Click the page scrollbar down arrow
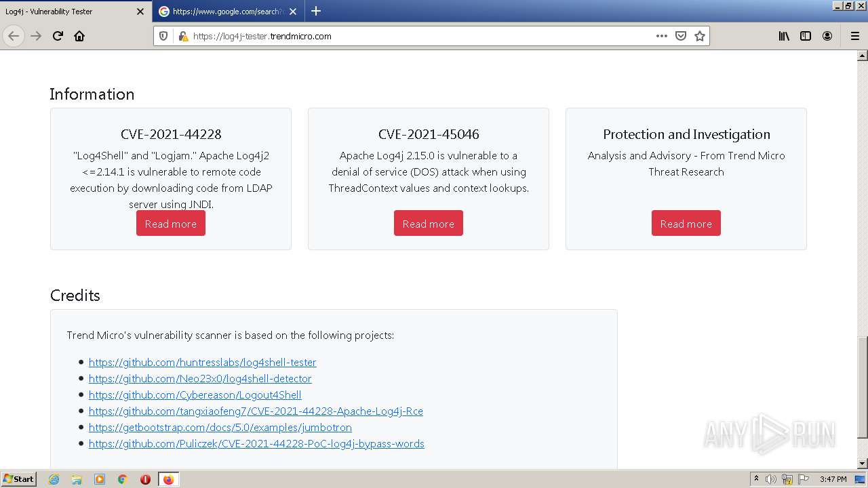The image size is (868, 488). tap(863, 464)
